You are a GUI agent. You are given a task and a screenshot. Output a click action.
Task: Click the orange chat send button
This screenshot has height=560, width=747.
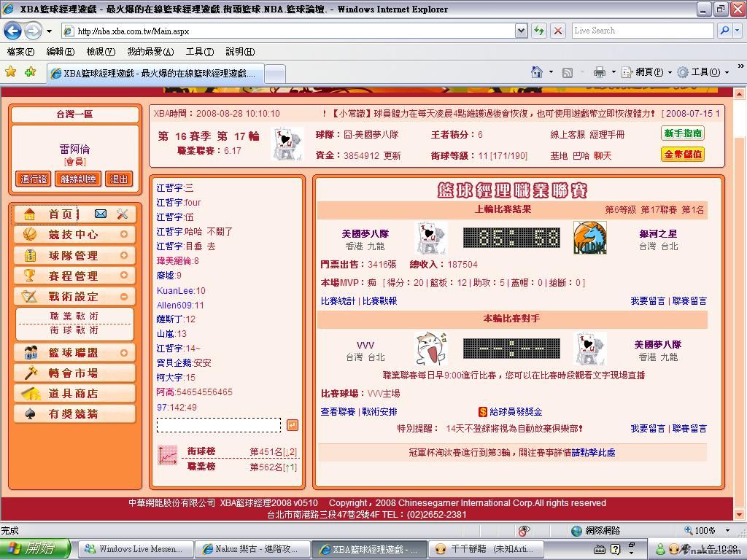292,425
